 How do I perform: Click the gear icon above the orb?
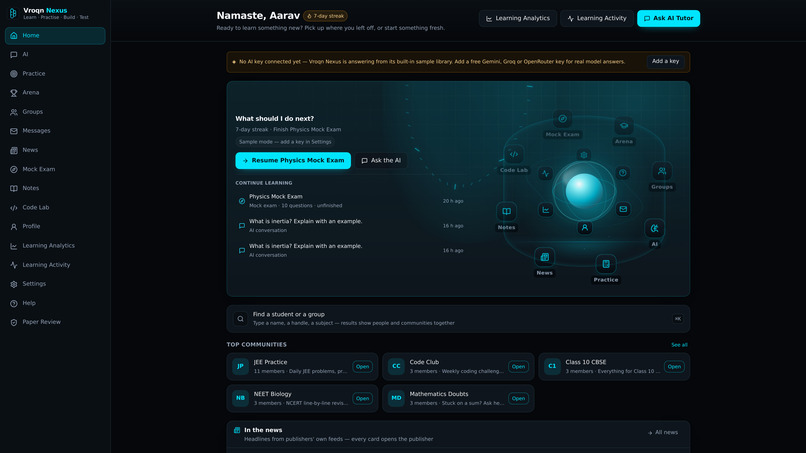tap(583, 155)
